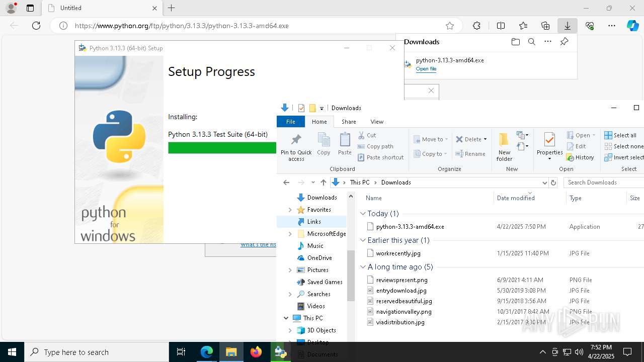
Task: Collapse the Today group
Action: click(x=363, y=214)
